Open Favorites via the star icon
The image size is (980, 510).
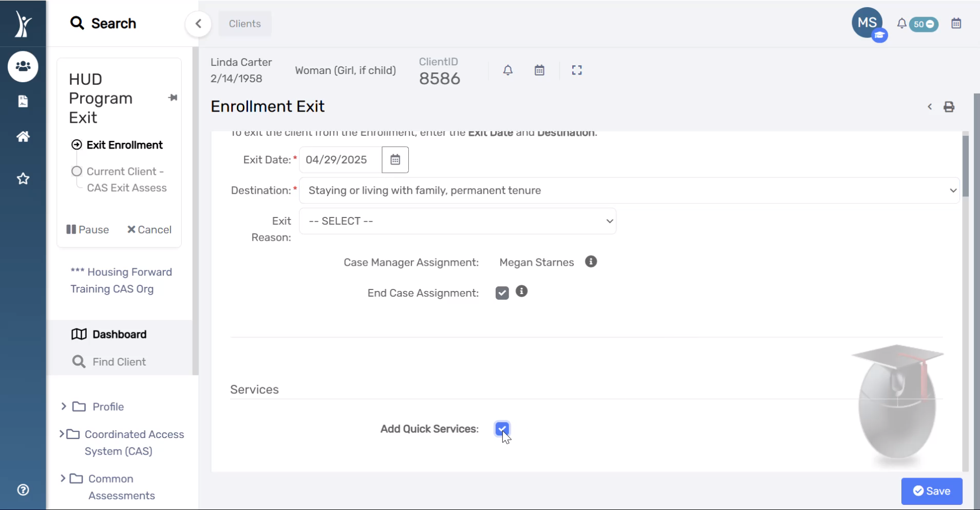pos(23,178)
